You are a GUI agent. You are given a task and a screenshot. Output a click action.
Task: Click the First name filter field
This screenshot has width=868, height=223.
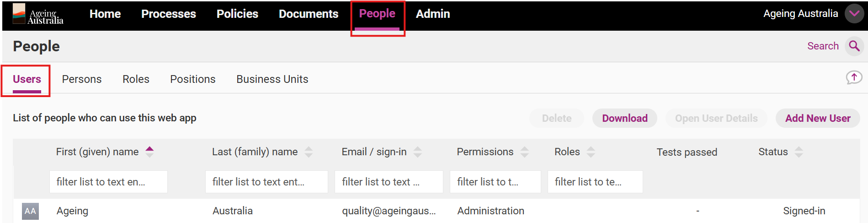[x=108, y=182]
